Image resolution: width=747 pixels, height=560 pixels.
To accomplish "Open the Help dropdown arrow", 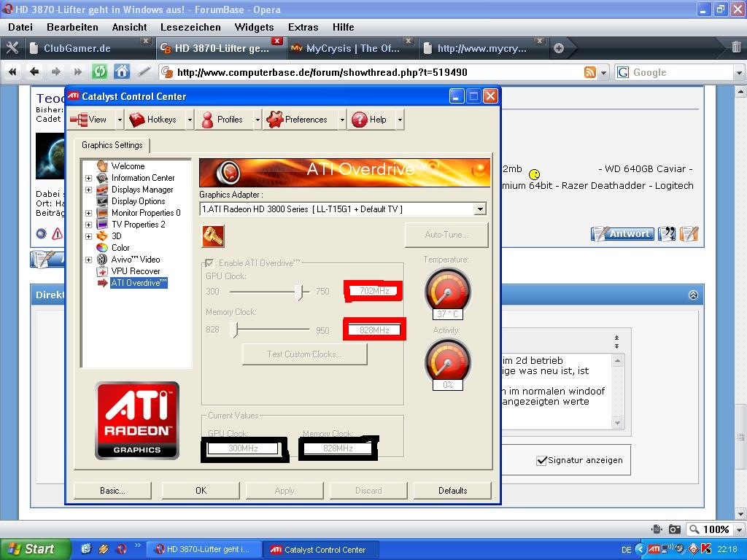I will (x=400, y=120).
